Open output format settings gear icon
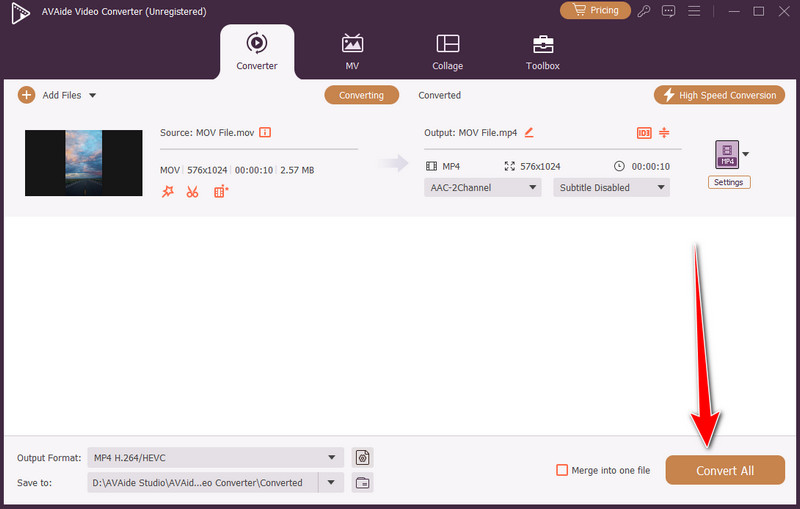Image resolution: width=800 pixels, height=509 pixels. [x=362, y=458]
